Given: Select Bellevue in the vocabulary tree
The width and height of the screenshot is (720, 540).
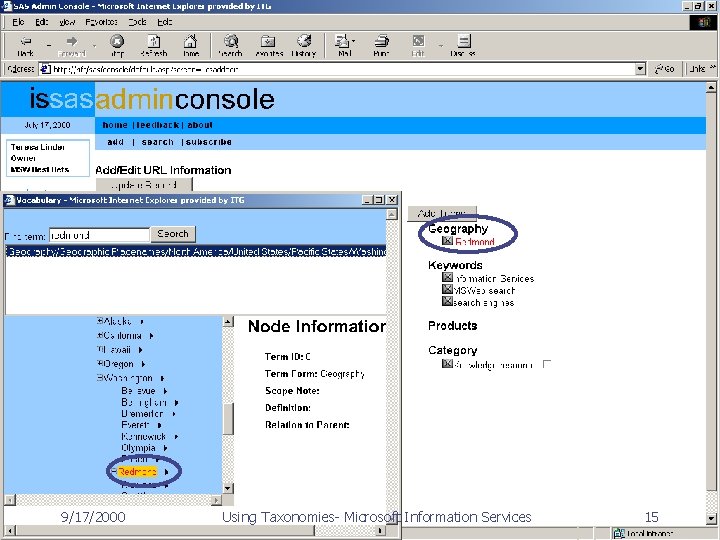Looking at the screenshot, I should coord(138,391).
